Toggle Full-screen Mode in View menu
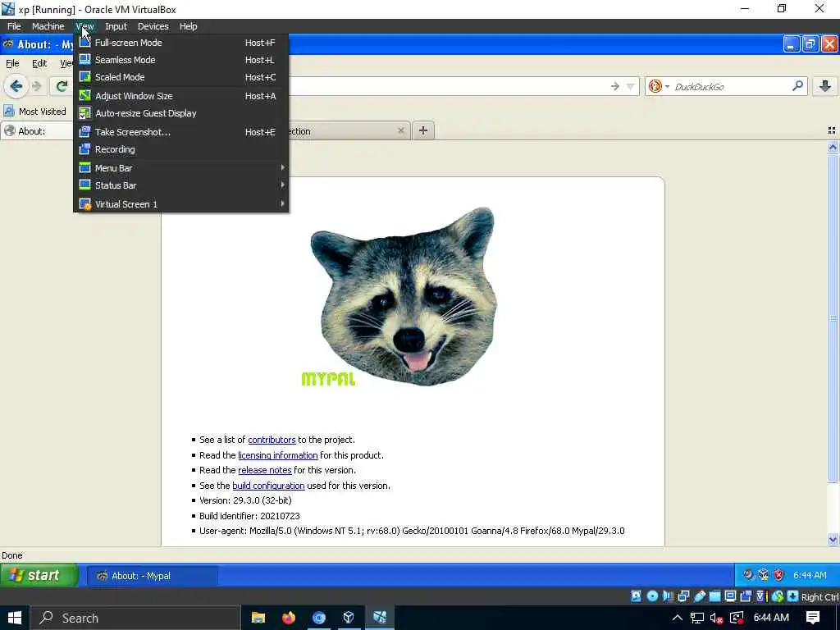This screenshot has width=840, height=630. (x=180, y=43)
